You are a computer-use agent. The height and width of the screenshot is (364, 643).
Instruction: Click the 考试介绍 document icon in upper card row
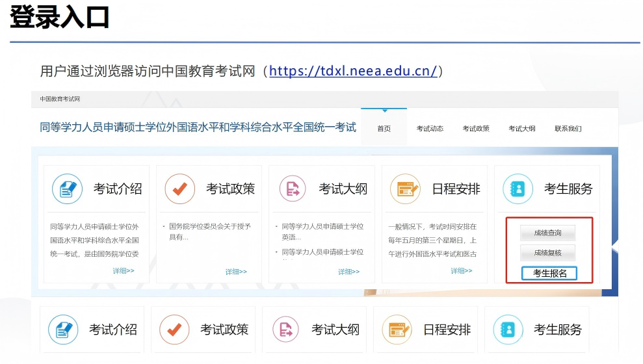[x=67, y=189]
